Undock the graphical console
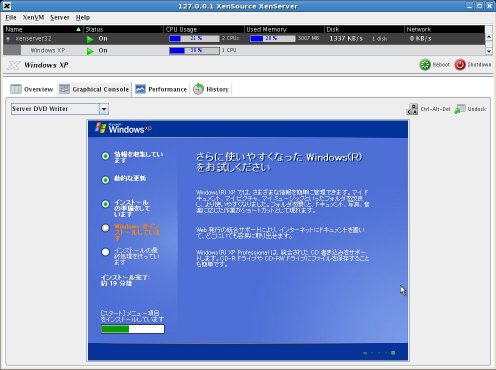This screenshot has height=370, width=496. coord(470,109)
